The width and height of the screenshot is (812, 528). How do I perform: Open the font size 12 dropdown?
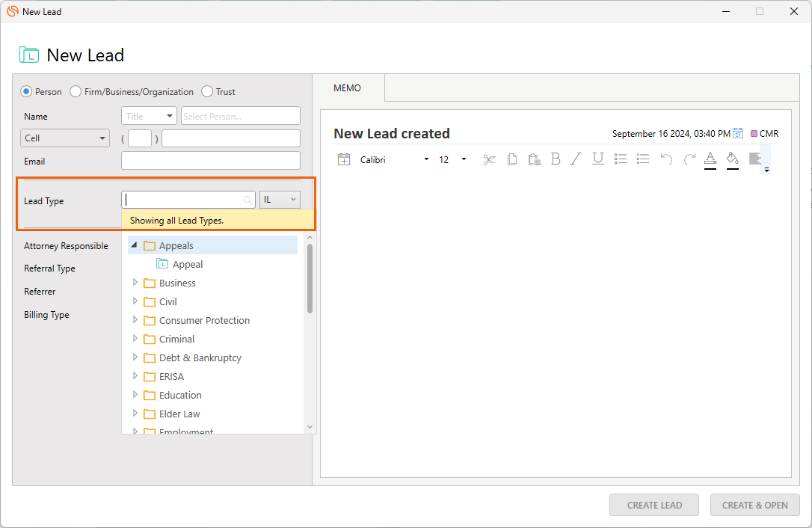coord(464,159)
